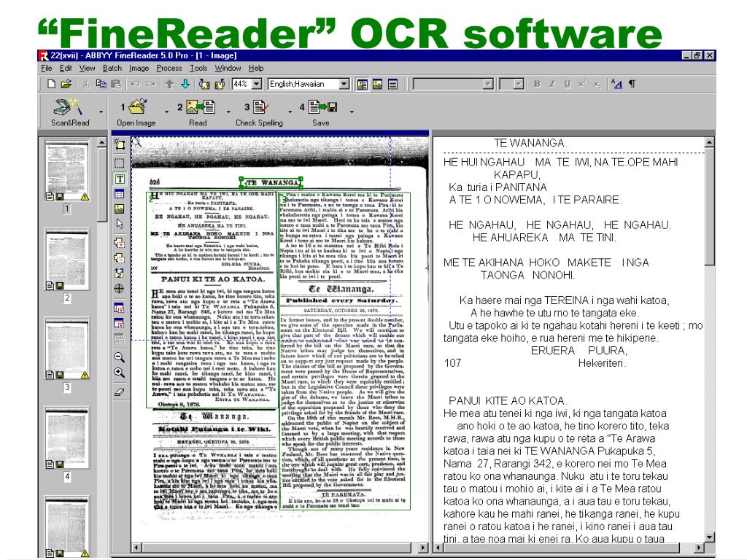Open the Batch menu
The width and height of the screenshot is (747, 560).
pos(112,68)
